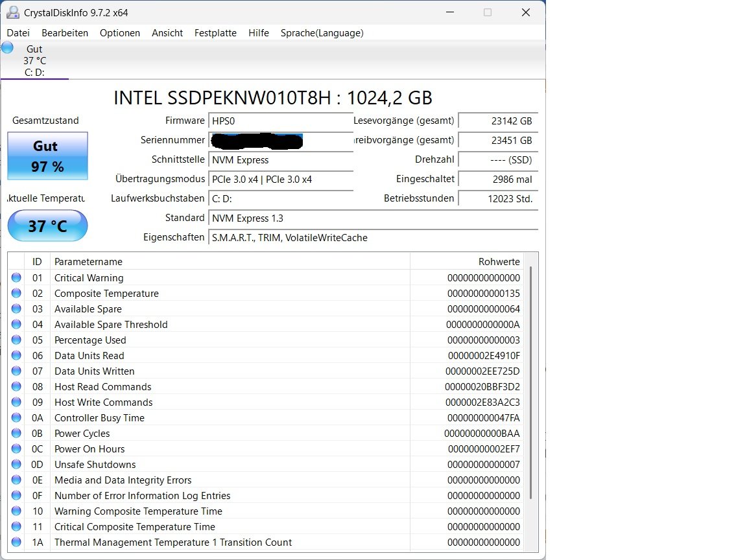Viewport: 747px width, 560px height.
Task: Select the C: D: disk tab with status orb
Action: click(x=34, y=60)
